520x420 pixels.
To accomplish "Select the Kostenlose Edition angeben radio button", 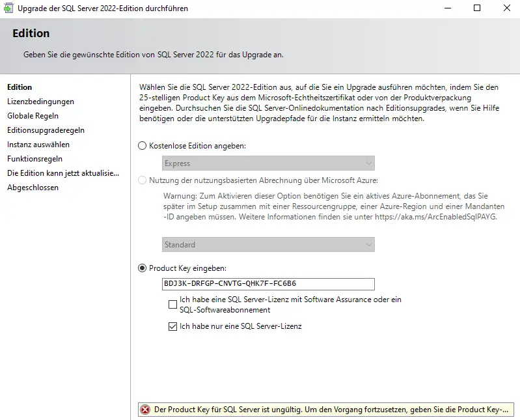I will coord(142,146).
